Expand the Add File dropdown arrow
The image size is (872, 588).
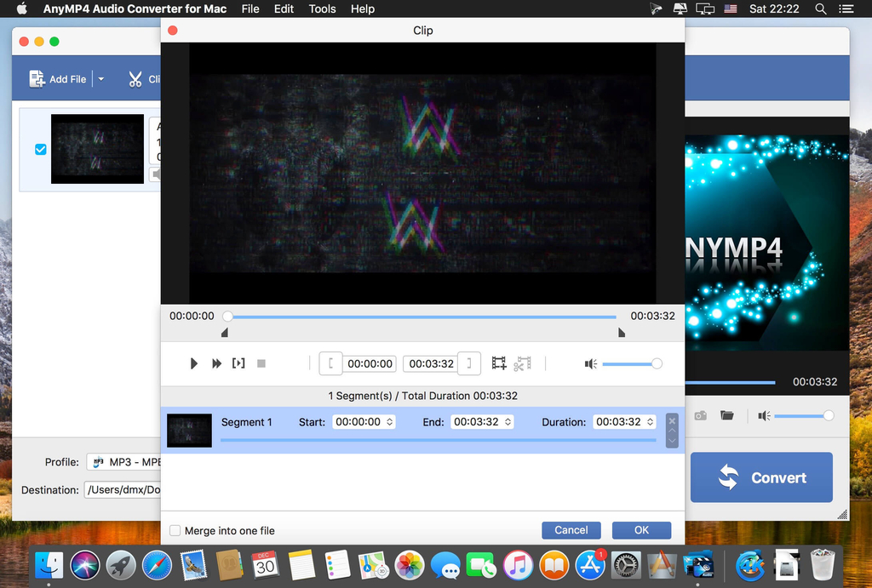coord(101,79)
